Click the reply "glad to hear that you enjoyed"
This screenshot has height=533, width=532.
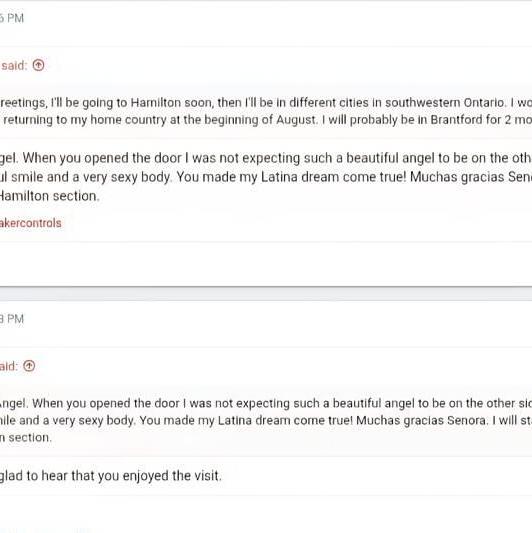click(110, 476)
